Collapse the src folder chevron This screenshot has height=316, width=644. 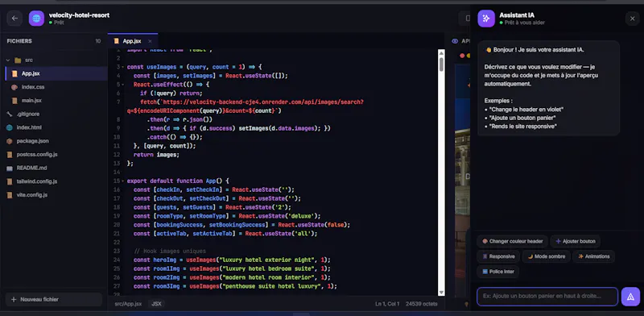8,60
